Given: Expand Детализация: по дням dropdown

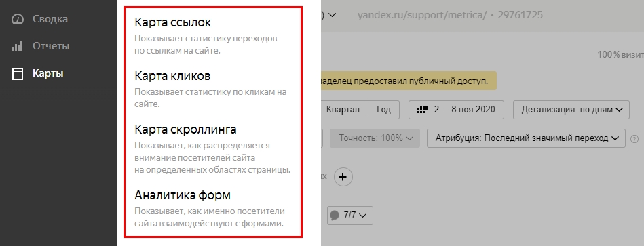Looking at the screenshot, I should 571,110.
